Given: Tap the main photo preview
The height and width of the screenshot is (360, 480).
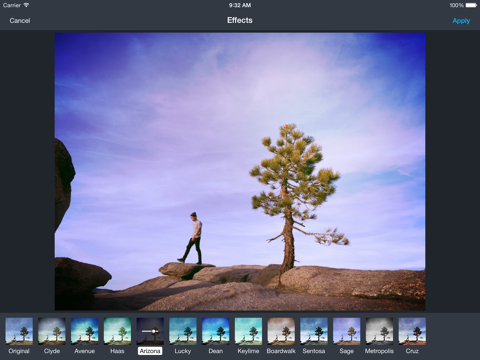Looking at the screenshot, I should click(x=240, y=171).
